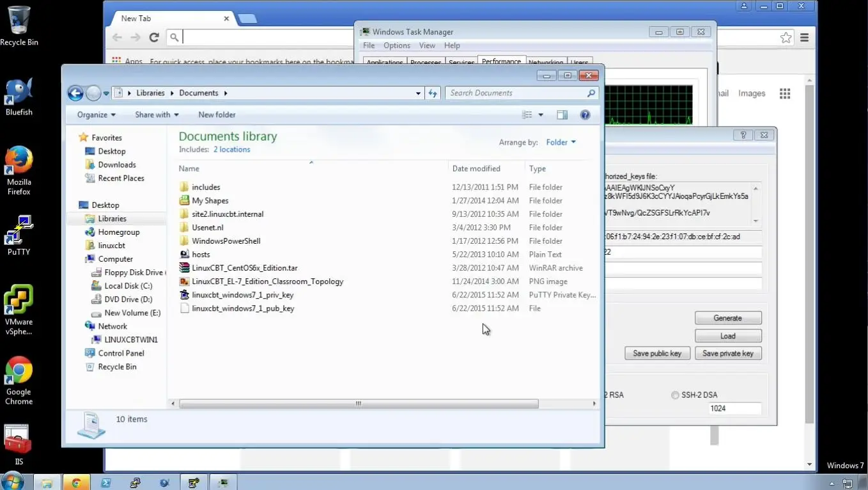Open Explorer help with the question mark icon

click(585, 115)
